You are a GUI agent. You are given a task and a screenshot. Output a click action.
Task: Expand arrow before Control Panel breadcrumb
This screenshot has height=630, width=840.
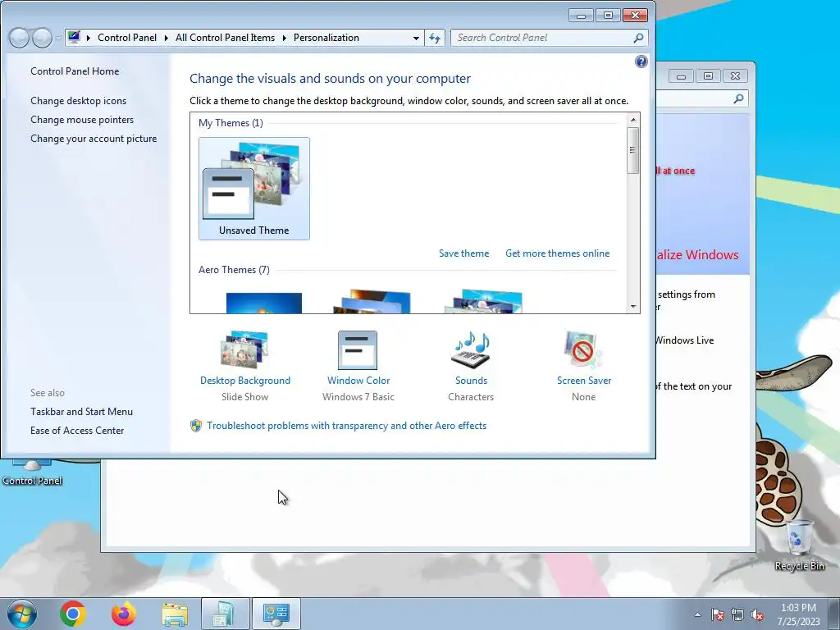point(89,38)
